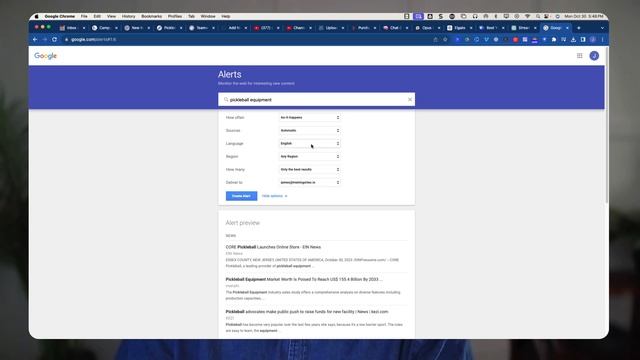Screen dimensions: 640x360
Task: Open the How often dropdown
Action: coord(310,118)
